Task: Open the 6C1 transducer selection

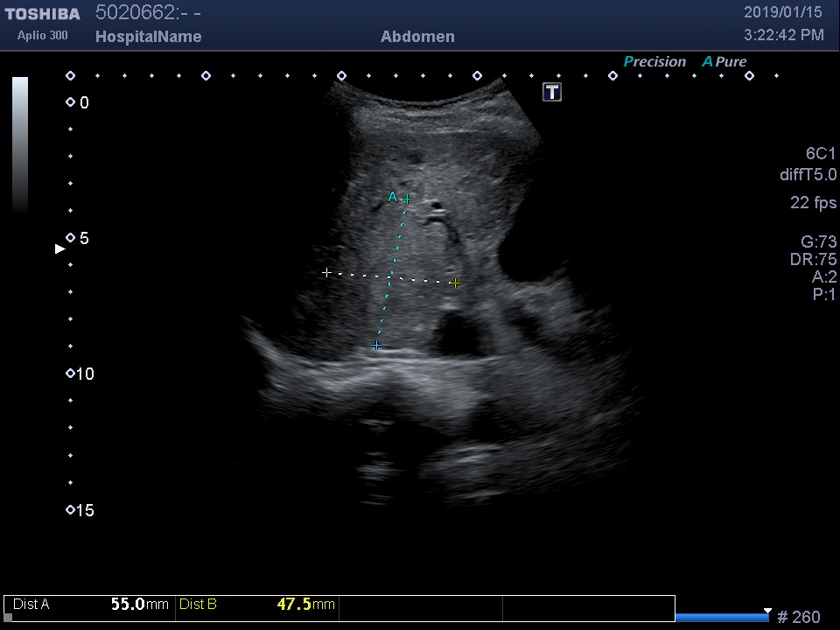Action: (821, 153)
